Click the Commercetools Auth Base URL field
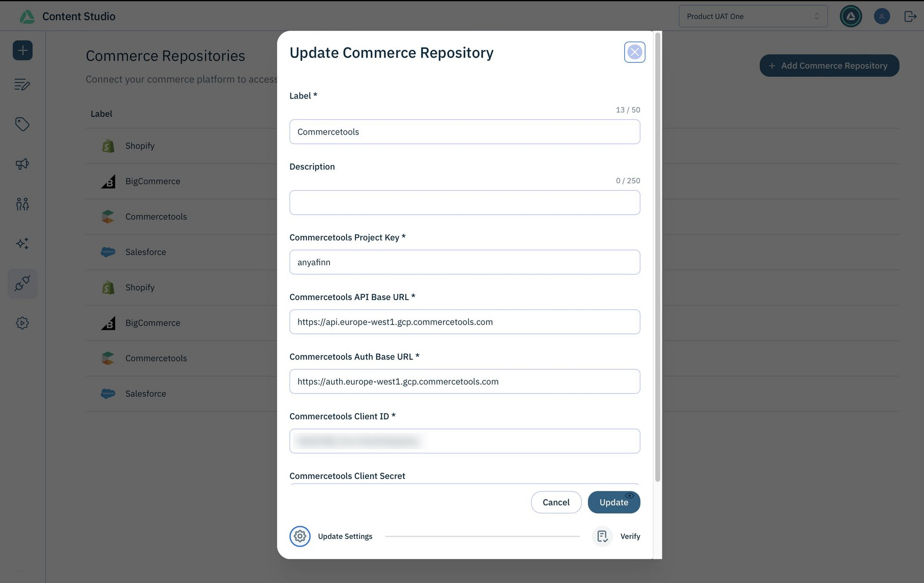Screen dimensions: 924x583 tap(464, 382)
